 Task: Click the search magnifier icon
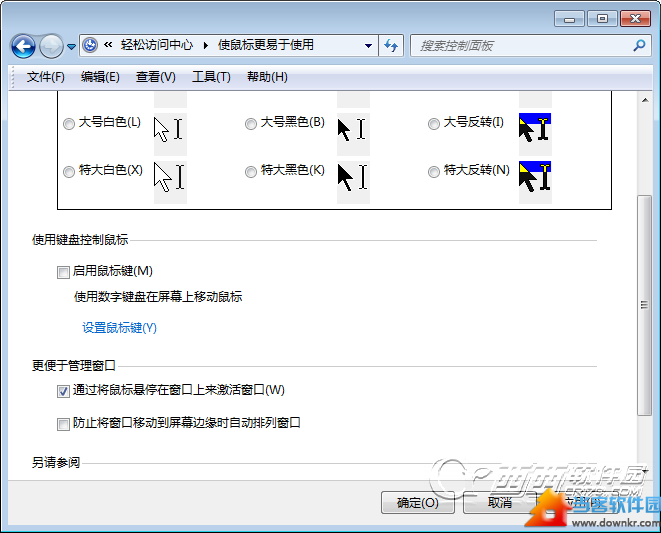[x=640, y=45]
